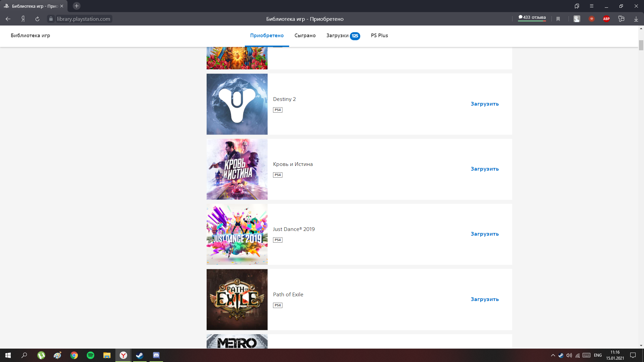The image size is (644, 362).
Task: Open Google Chrome from the taskbar
Action: click(74, 355)
